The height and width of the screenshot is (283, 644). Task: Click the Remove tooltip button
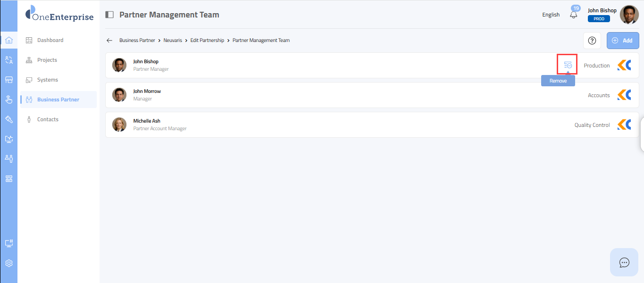tap(558, 81)
